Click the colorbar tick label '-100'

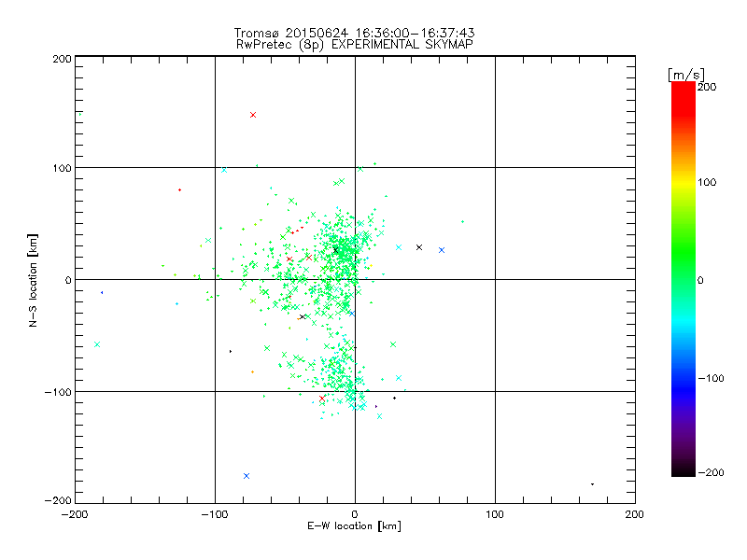[711, 378]
